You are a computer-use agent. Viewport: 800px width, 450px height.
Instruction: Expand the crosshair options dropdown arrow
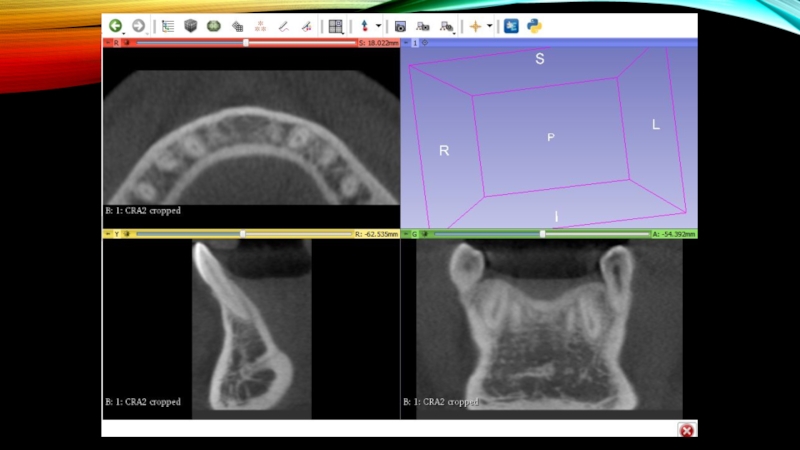coord(489,26)
